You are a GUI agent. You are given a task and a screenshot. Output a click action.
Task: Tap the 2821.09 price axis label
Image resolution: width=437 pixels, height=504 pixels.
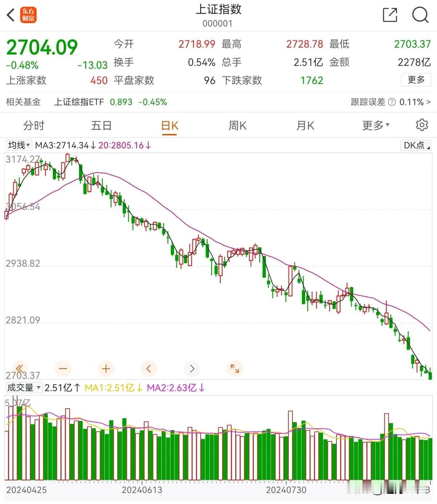tap(23, 320)
